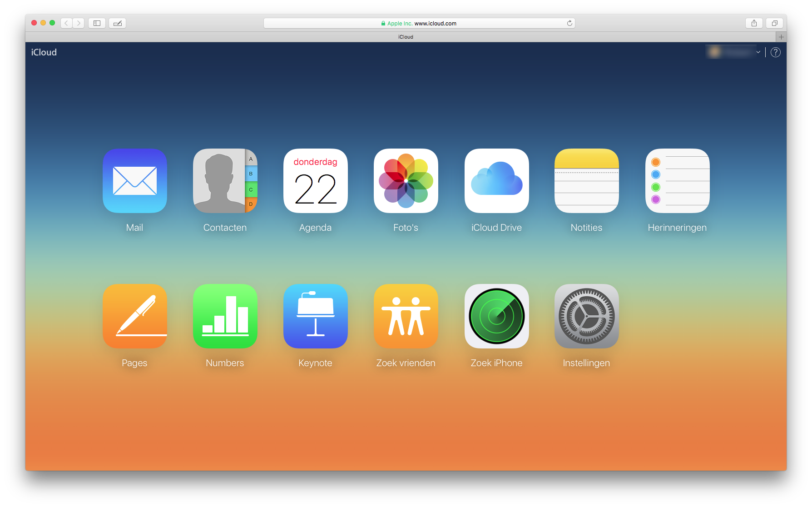Reload the page with refresh icon
Image resolution: width=812 pixels, height=507 pixels.
pos(569,23)
